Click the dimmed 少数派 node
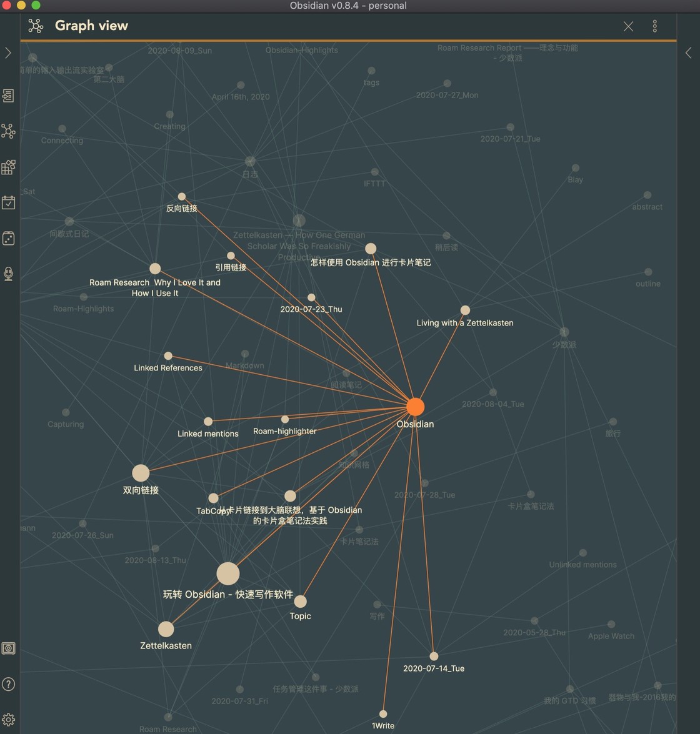 pos(564,332)
